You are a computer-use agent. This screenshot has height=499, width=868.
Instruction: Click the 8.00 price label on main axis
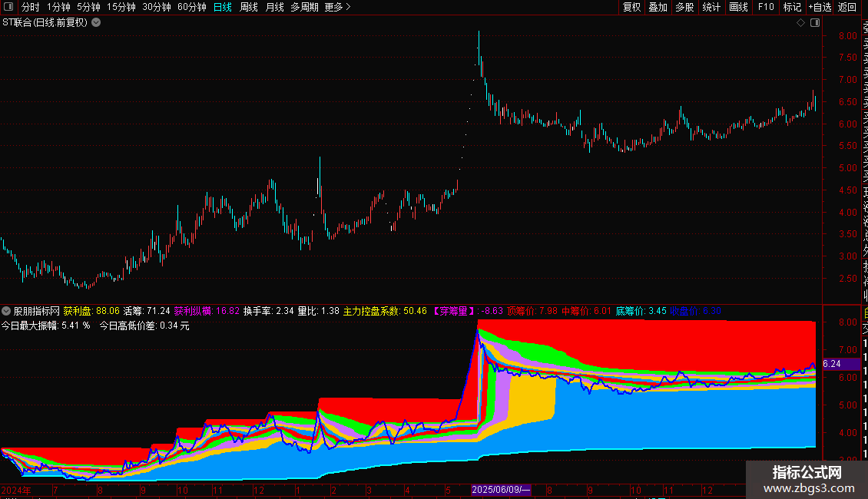click(847, 36)
